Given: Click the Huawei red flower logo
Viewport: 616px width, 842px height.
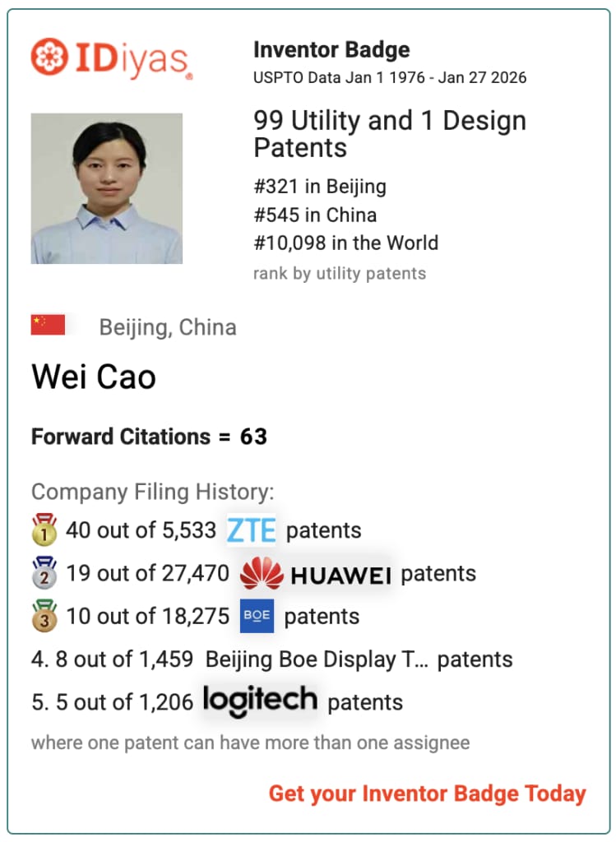Looking at the screenshot, I should click(x=262, y=573).
